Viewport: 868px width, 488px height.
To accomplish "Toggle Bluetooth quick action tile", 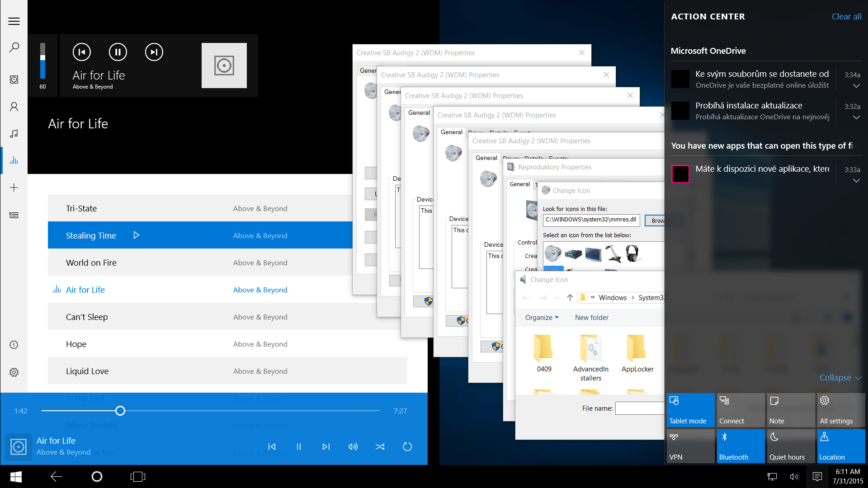I will (741, 446).
